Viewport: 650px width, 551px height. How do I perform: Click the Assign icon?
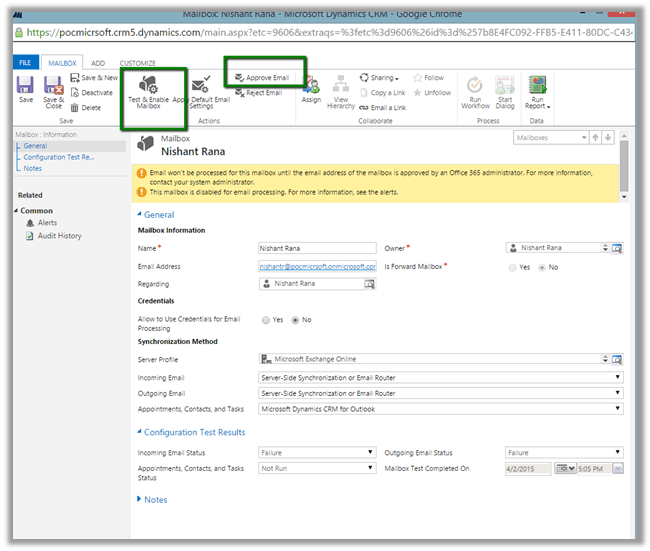pos(311,88)
